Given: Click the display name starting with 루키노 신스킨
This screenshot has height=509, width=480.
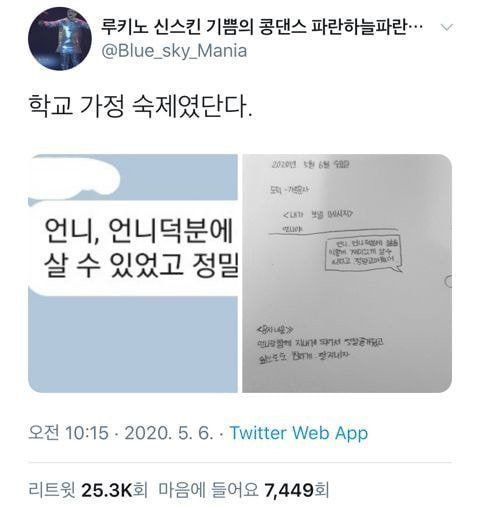Looking at the screenshot, I should coord(262,27).
